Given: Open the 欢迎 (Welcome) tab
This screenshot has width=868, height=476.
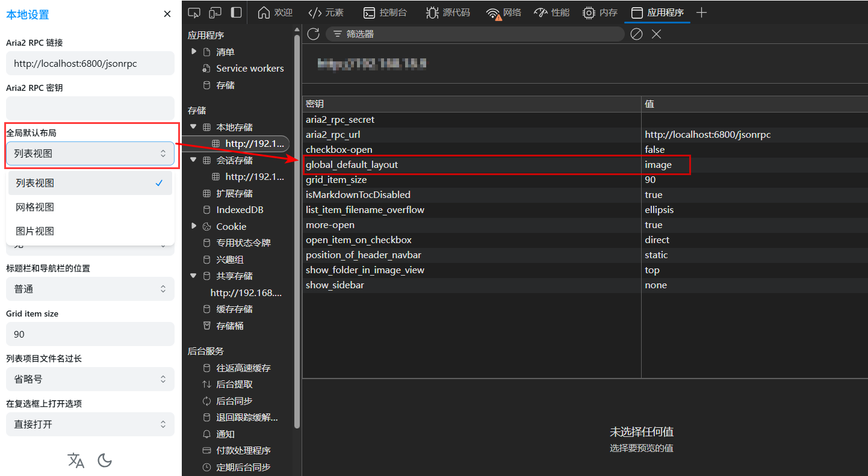Looking at the screenshot, I should click(275, 13).
